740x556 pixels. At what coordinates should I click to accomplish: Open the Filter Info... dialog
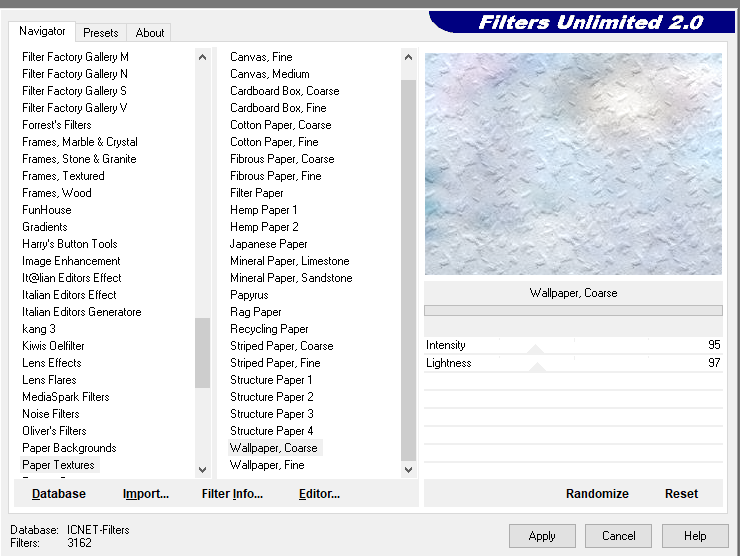click(x=232, y=493)
